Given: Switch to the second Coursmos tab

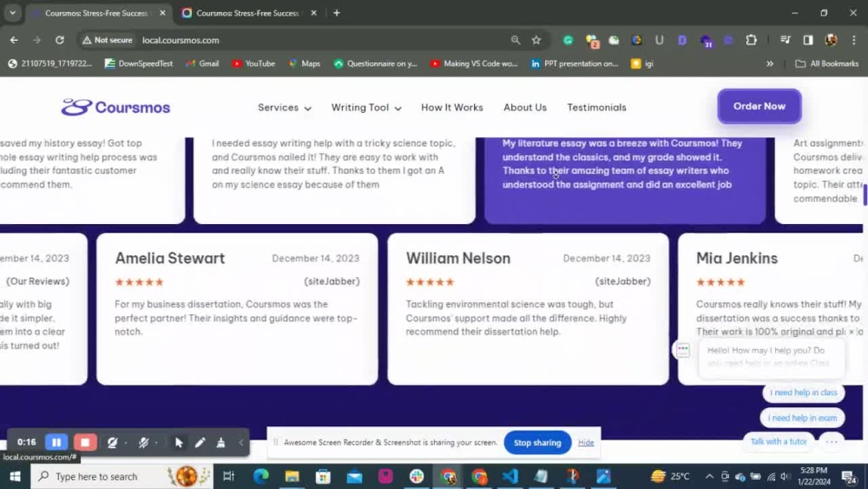Looking at the screenshot, I should [247, 13].
